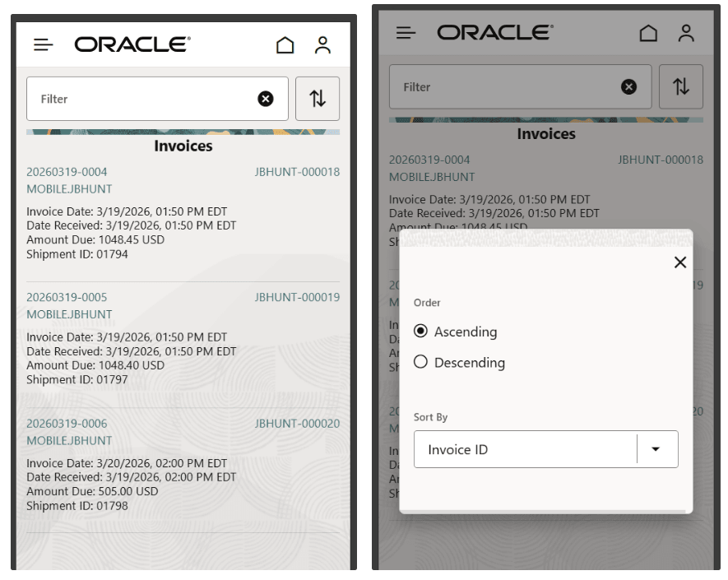Open invoice 20260319-0005 link

click(67, 297)
